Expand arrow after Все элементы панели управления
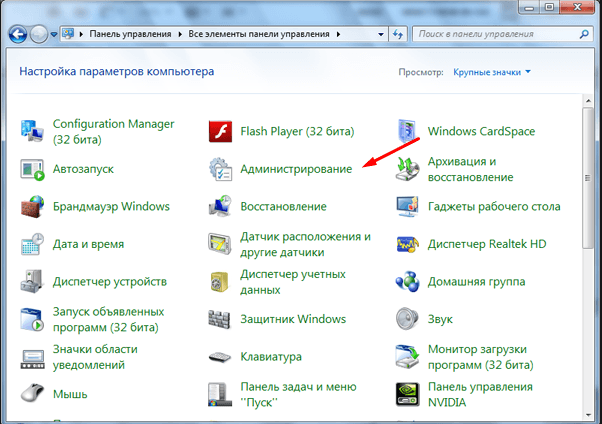 pos(338,34)
